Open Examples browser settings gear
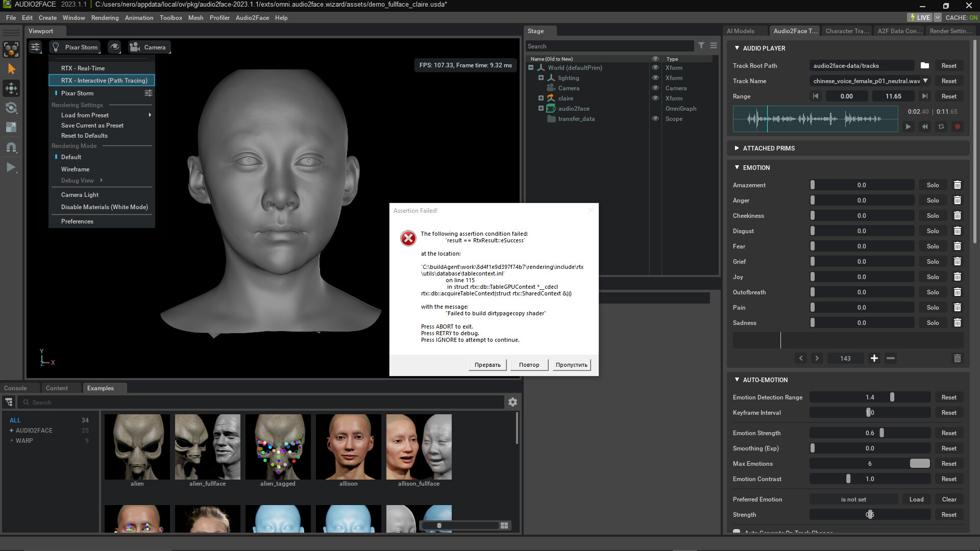This screenshot has width=980, height=551. pyautogui.click(x=512, y=402)
